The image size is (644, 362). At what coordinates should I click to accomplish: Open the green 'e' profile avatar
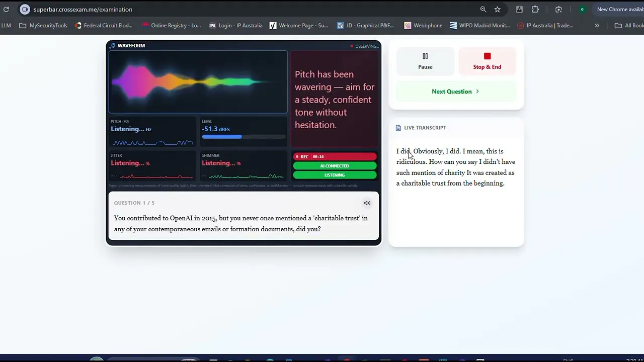tap(582, 9)
